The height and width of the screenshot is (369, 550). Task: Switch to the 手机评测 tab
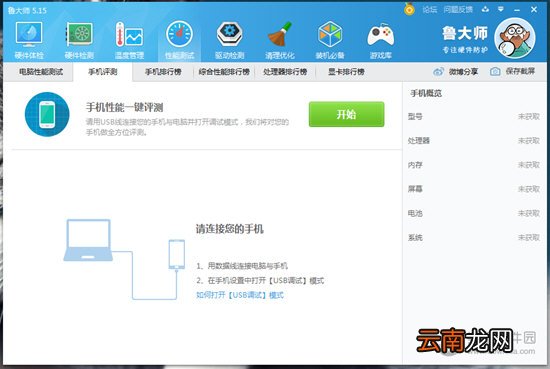click(x=103, y=72)
